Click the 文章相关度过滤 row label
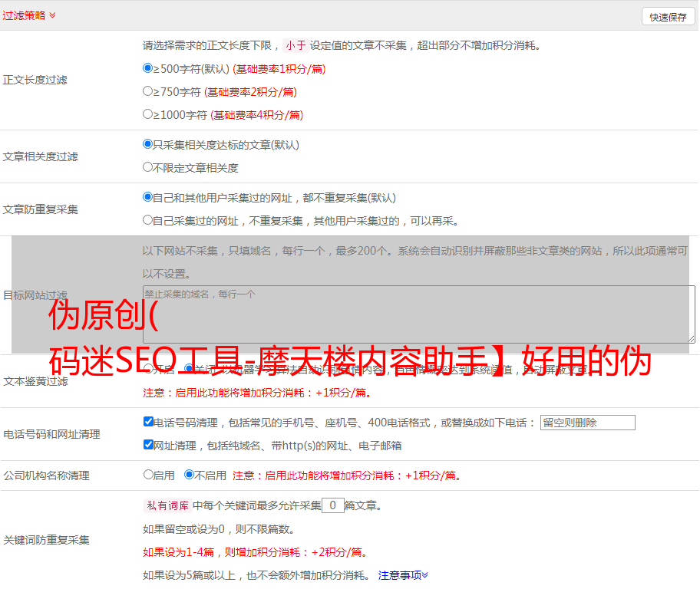This screenshot has height=589, width=700. point(40,156)
